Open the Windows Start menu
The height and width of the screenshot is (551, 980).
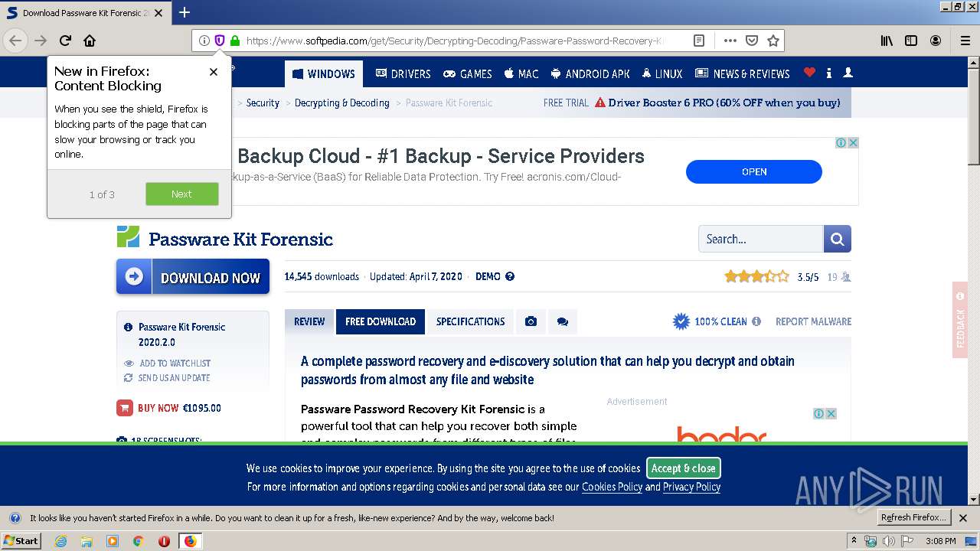pos(21,541)
